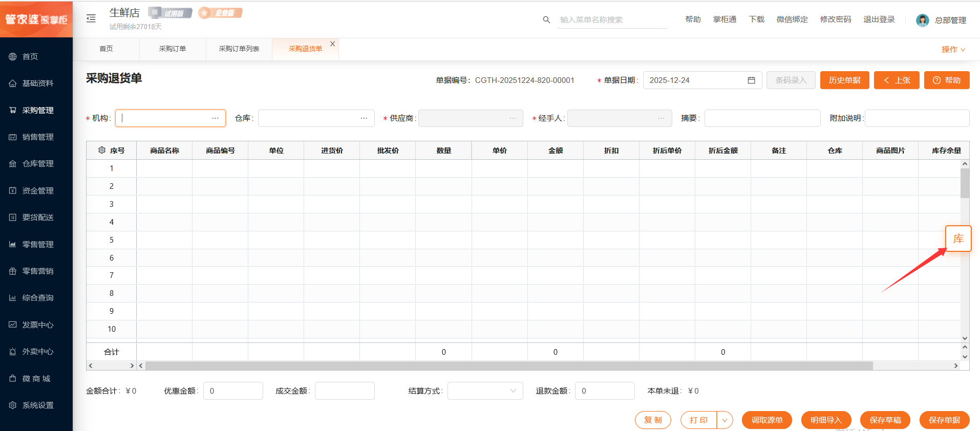The width and height of the screenshot is (980, 431).
Task: Open 仓库管理 in sidebar
Action: 37,164
